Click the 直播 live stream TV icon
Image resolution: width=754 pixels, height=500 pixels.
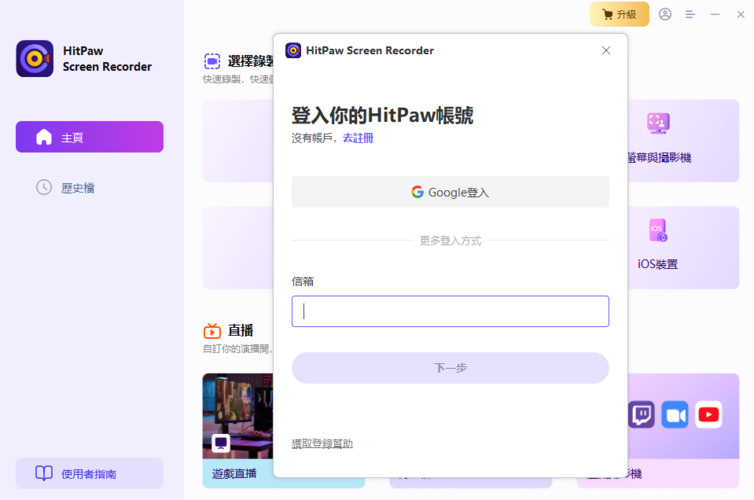point(212,331)
